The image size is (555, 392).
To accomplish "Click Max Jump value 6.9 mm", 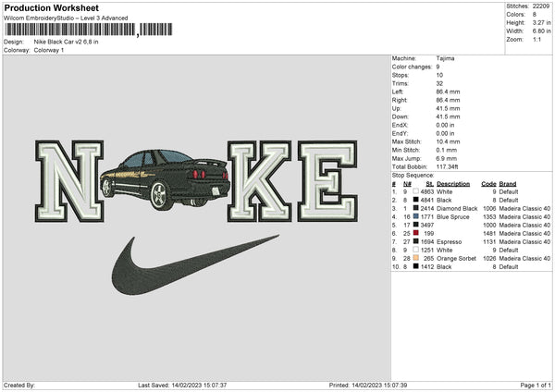I will click(x=447, y=158).
